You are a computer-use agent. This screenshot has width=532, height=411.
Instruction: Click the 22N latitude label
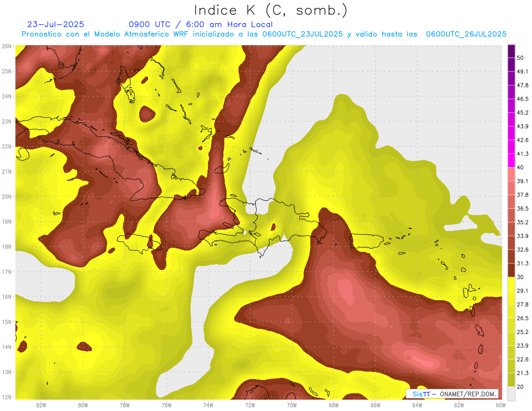tap(6, 146)
